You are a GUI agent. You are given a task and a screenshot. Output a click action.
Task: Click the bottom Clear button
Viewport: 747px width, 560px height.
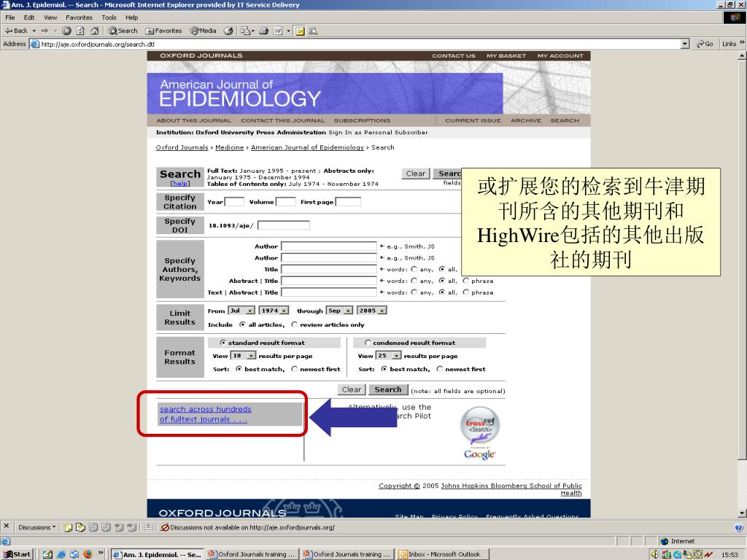pos(352,389)
